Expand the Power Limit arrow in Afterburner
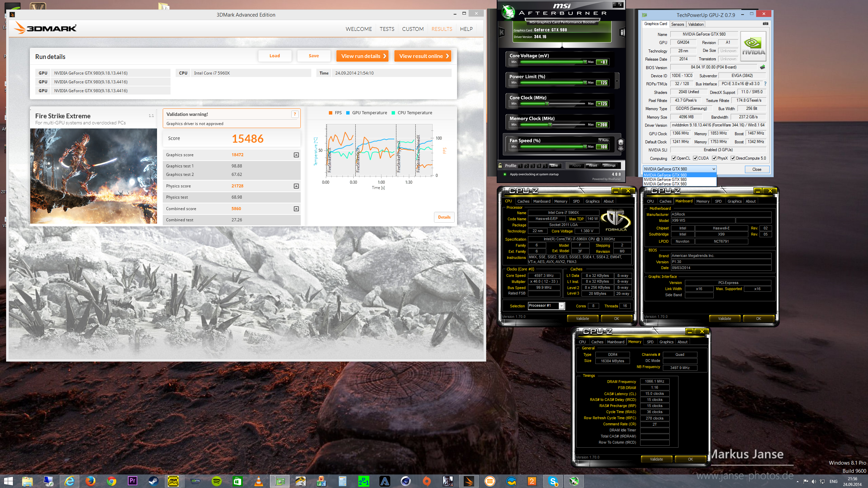Viewport: 868px width, 488px height. 617,81
